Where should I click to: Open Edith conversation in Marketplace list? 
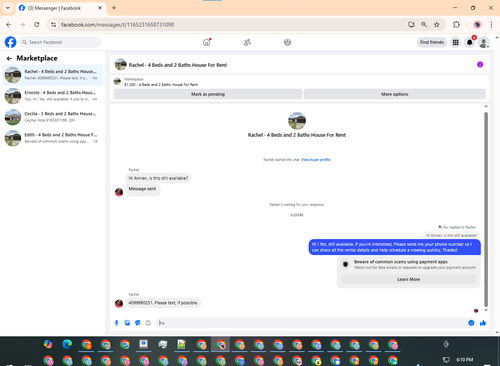coord(53,138)
